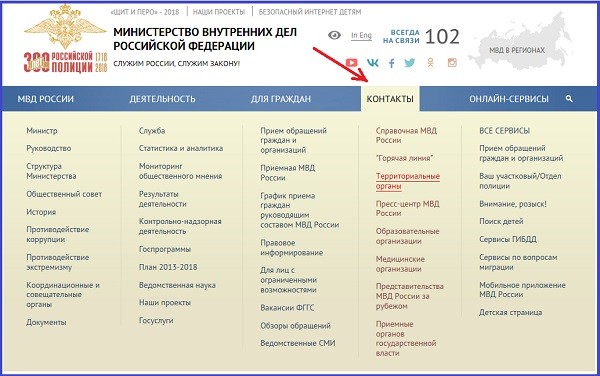Open Сервисы ГИБДД link
The height and width of the screenshot is (376, 600).
point(508,239)
